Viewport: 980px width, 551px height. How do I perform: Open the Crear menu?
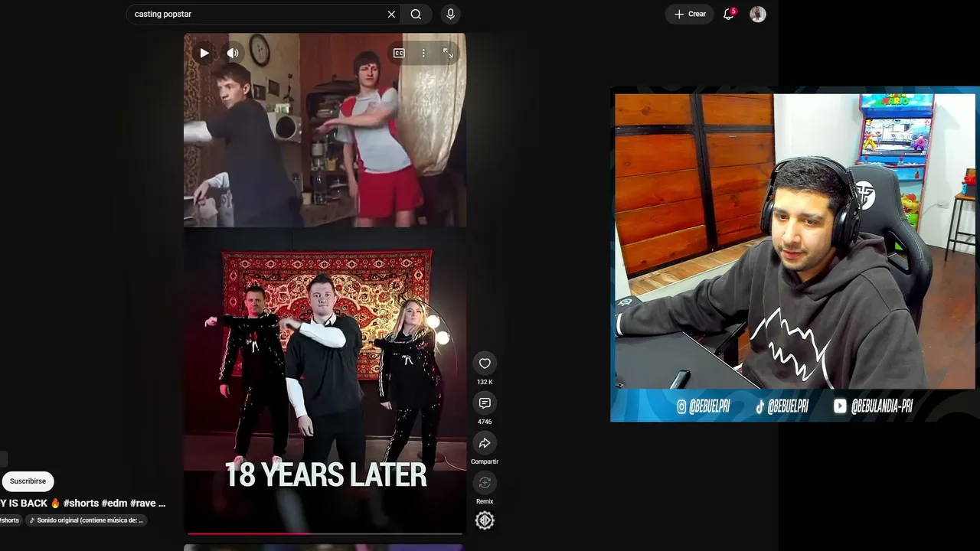point(690,14)
